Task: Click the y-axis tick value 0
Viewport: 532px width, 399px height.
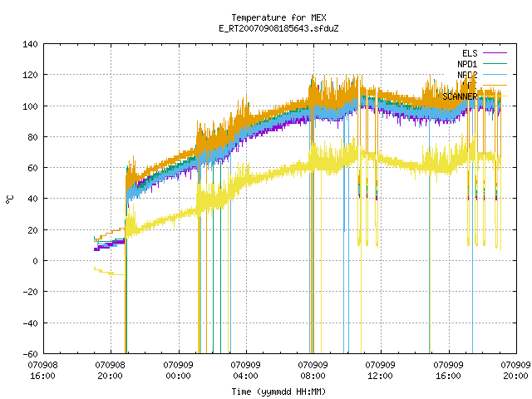Action: (x=35, y=261)
